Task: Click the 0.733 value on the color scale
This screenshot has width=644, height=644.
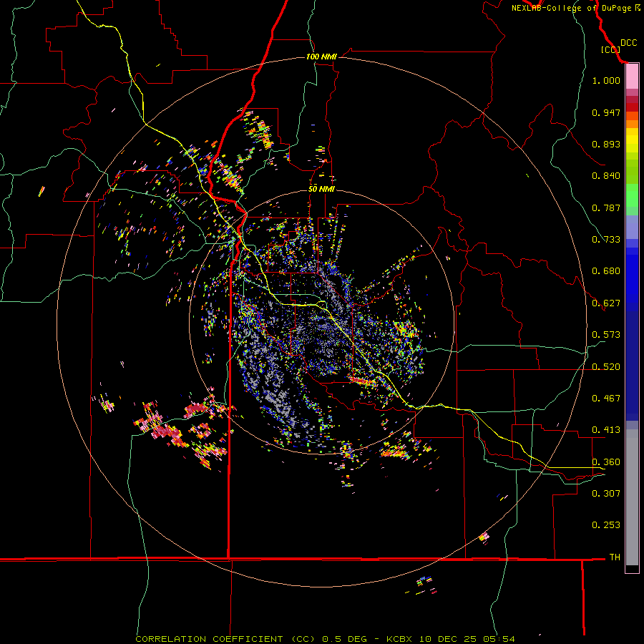Action: click(606, 240)
